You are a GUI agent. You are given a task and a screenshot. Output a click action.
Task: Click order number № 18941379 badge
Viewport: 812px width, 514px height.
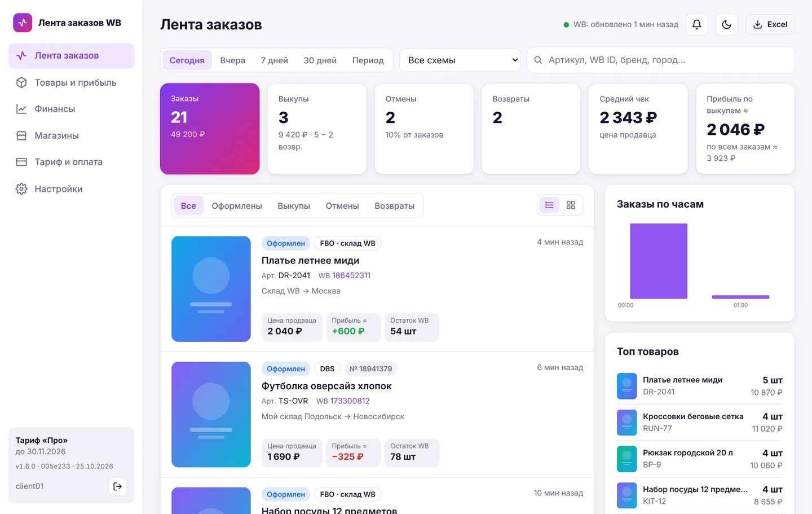coord(370,369)
